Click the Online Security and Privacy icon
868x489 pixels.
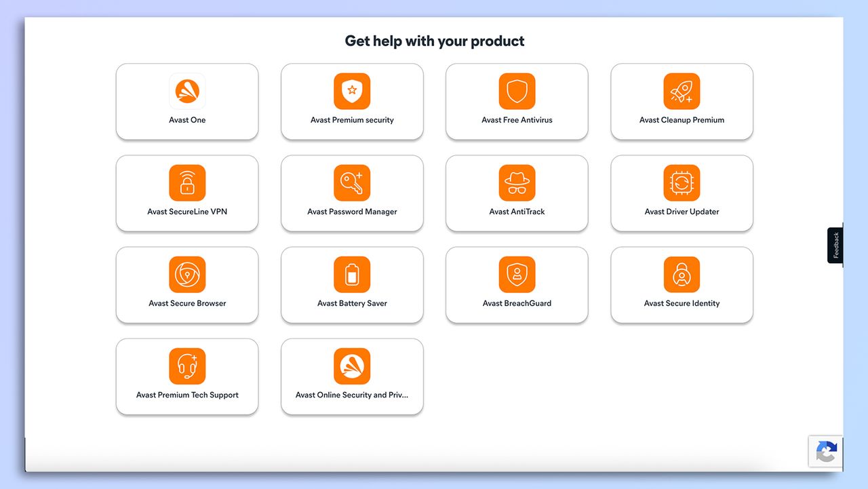(352, 366)
